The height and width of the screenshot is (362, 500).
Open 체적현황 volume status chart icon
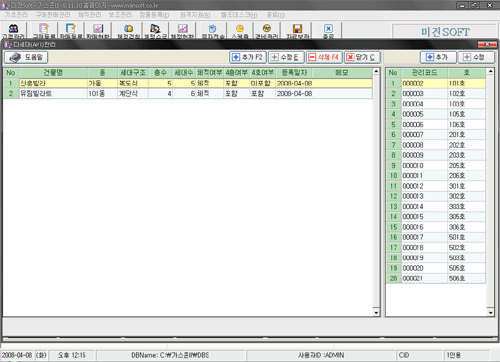182,31
